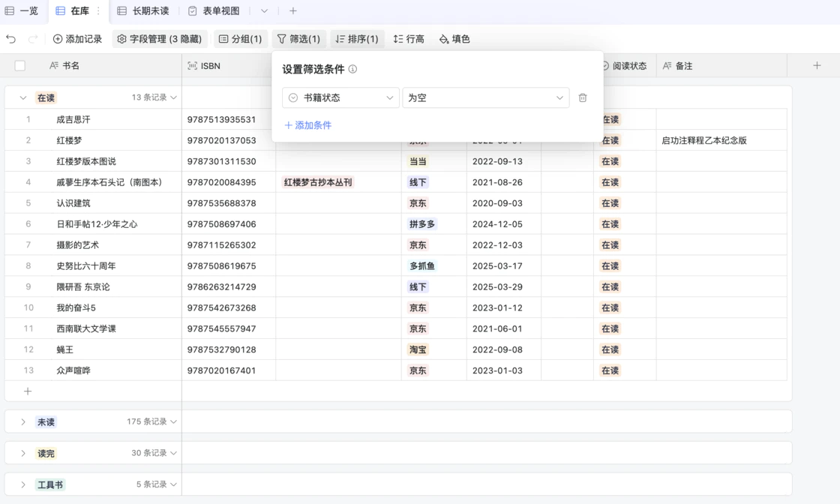840x504 pixels.
Task: Switch to the 表单视图 tab
Action: point(214,11)
